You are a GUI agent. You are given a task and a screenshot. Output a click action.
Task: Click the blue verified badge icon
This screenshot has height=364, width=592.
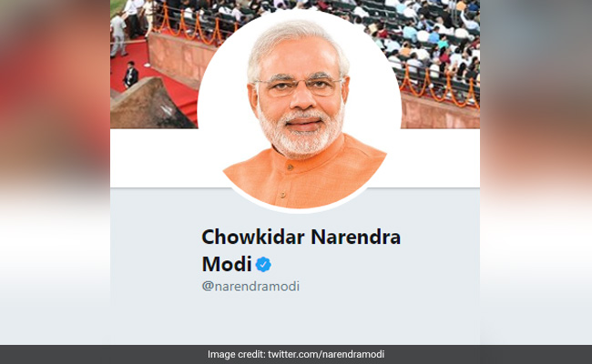pyautogui.click(x=263, y=265)
